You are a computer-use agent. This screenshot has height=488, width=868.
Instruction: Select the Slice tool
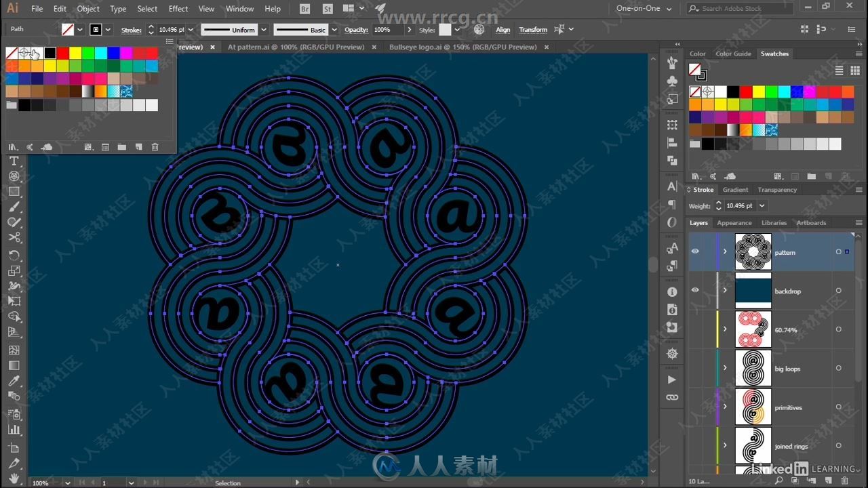point(14,463)
